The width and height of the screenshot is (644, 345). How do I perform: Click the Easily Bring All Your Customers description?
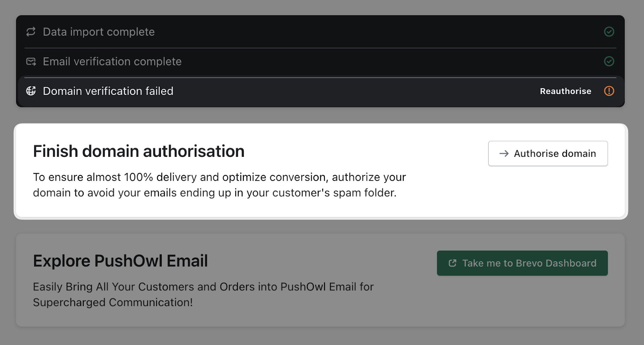[203, 294]
